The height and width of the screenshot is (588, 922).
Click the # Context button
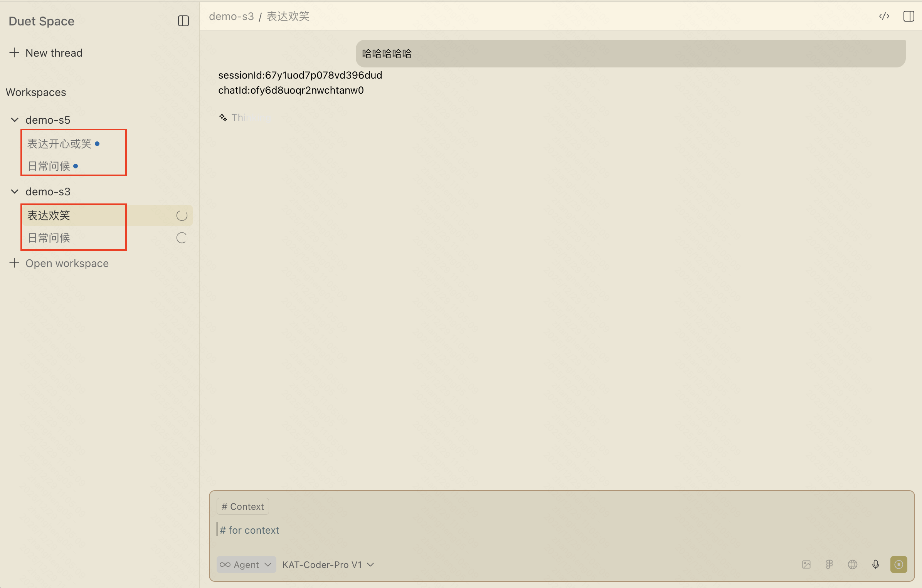click(x=242, y=506)
